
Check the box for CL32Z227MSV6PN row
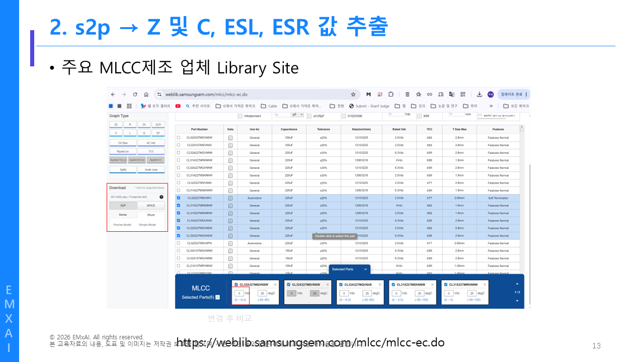pyautogui.click(x=178, y=243)
